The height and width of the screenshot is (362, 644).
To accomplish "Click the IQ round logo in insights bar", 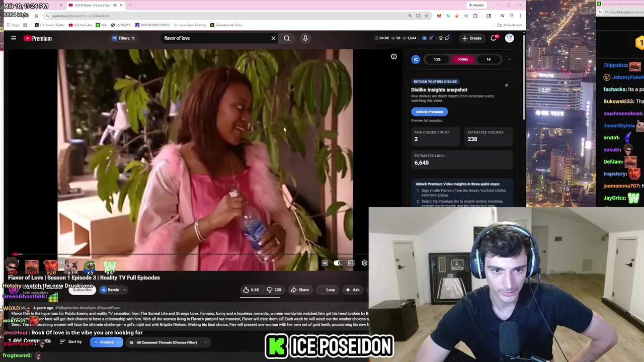I will [x=416, y=59].
